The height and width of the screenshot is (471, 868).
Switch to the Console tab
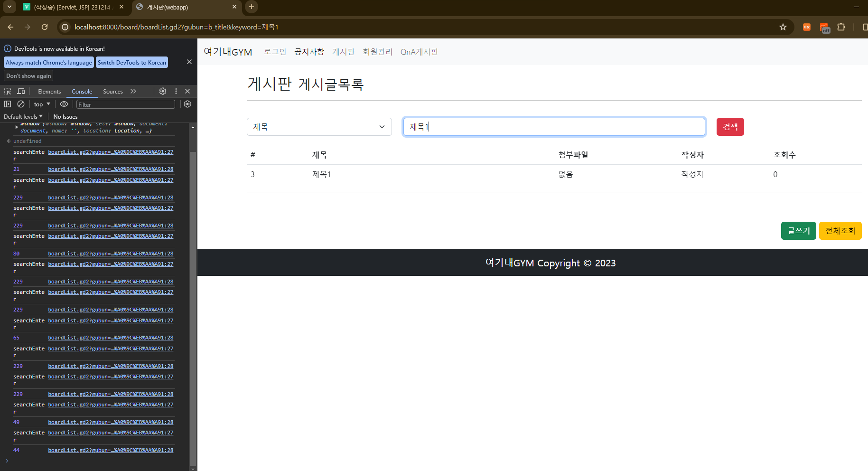(x=82, y=92)
